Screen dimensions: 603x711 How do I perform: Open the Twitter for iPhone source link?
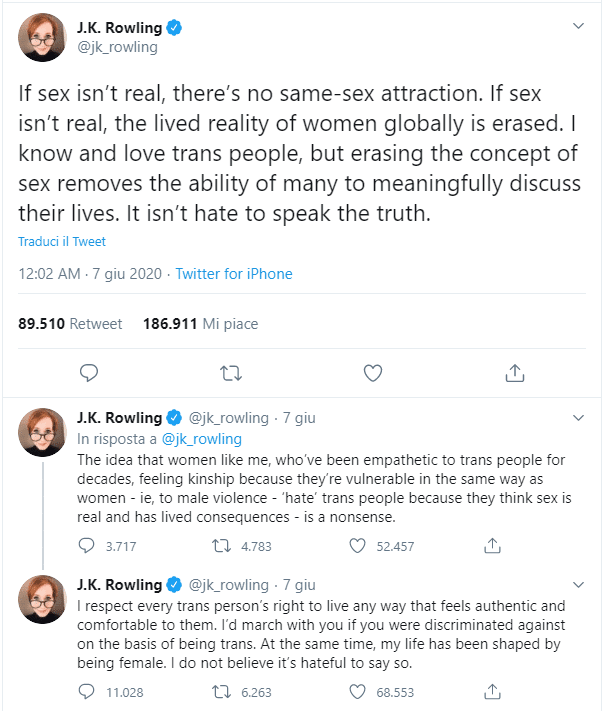[x=234, y=274]
